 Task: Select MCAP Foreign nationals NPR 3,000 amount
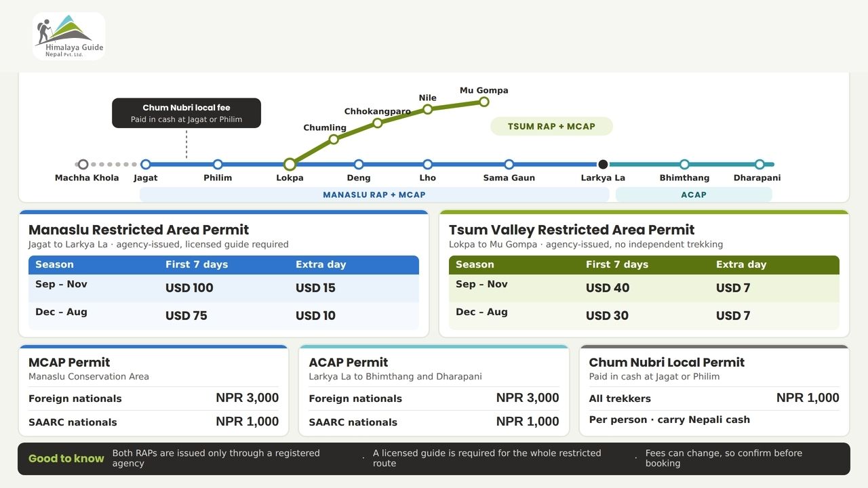coord(248,398)
